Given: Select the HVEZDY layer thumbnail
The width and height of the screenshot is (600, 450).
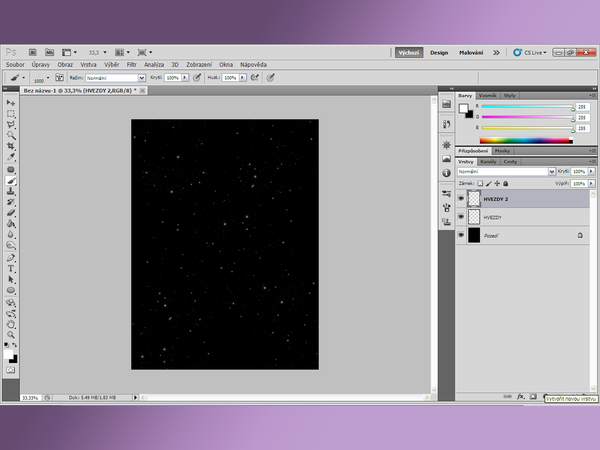Looking at the screenshot, I should tap(474, 216).
